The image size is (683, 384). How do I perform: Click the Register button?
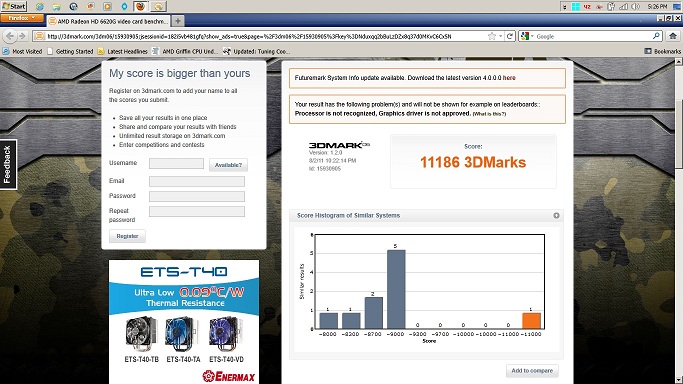(127, 236)
